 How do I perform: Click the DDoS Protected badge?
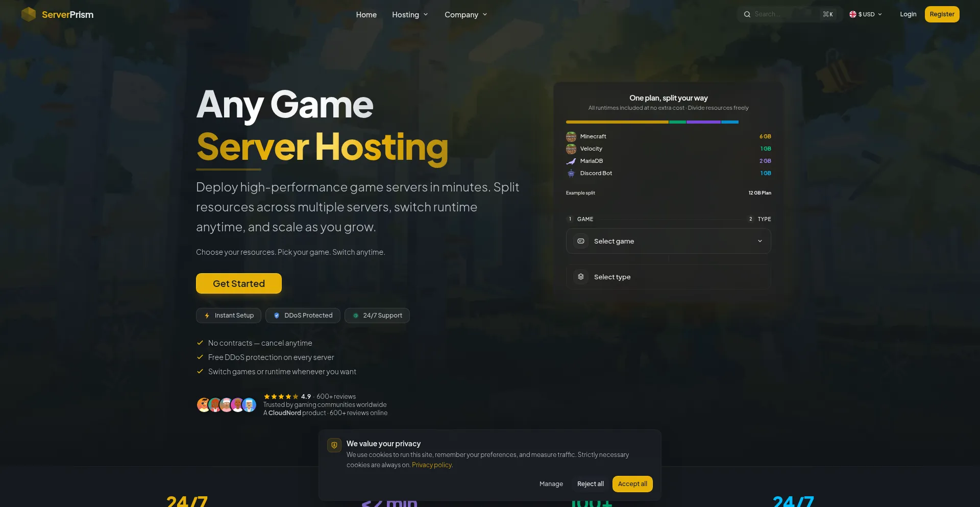point(303,316)
